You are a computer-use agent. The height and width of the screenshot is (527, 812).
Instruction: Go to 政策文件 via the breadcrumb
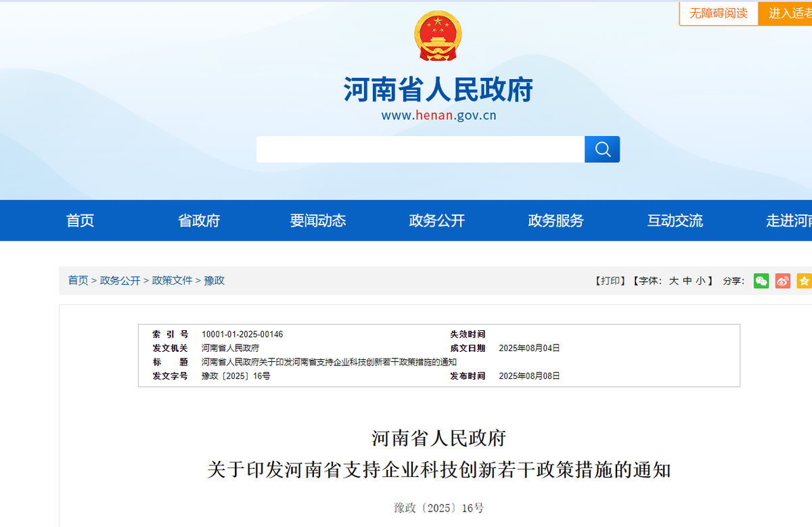pos(171,280)
